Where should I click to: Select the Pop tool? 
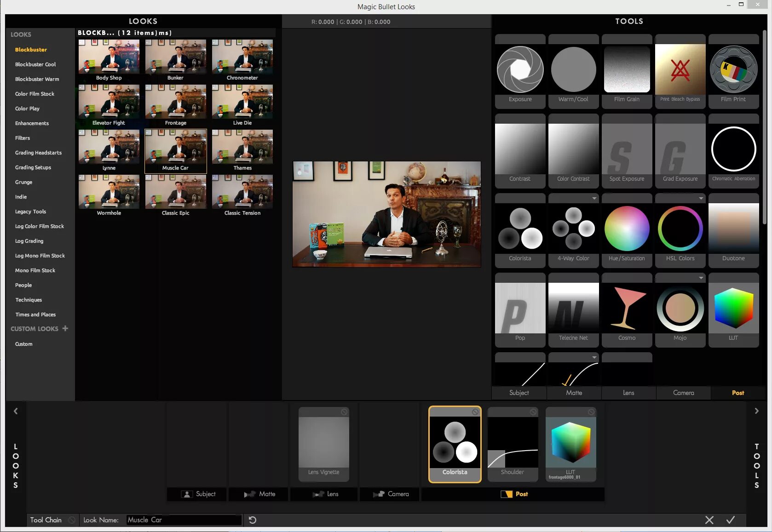click(520, 310)
